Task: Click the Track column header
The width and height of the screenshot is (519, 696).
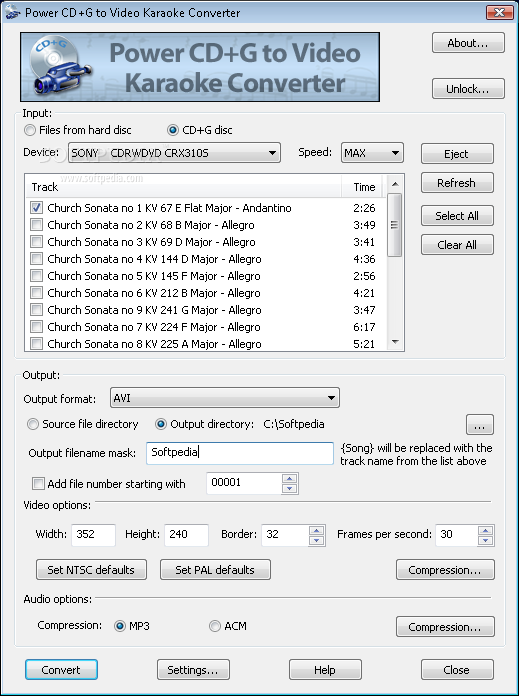Action: (x=183, y=186)
